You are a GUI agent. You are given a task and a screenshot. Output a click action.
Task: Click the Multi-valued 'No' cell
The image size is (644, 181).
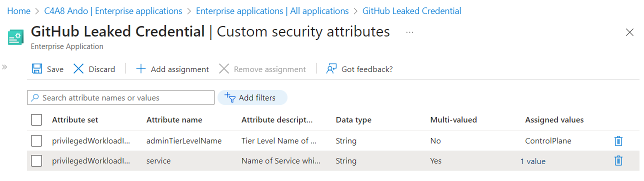435,141
